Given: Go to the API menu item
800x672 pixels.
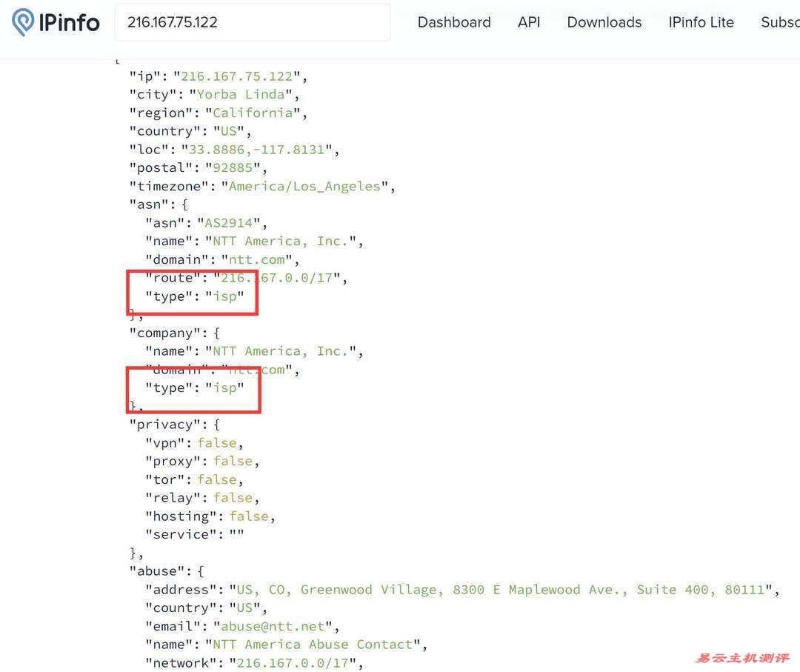Looking at the screenshot, I should (529, 22).
